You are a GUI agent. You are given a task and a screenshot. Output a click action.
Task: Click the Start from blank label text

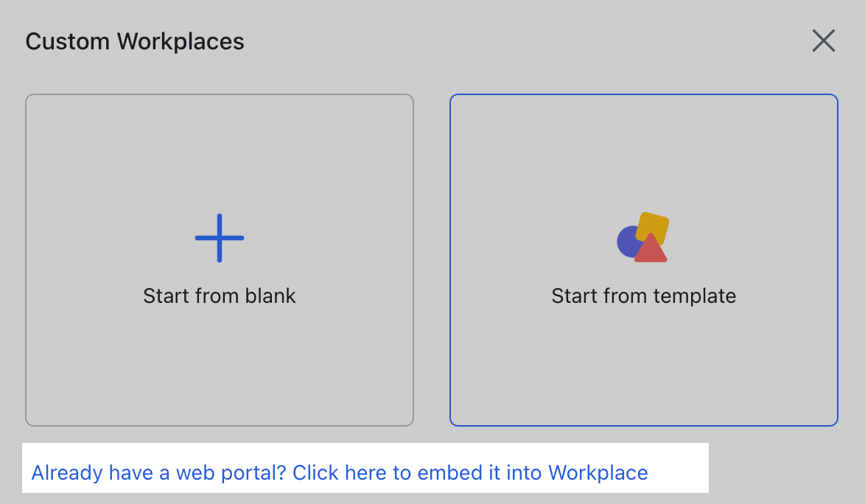point(219,295)
